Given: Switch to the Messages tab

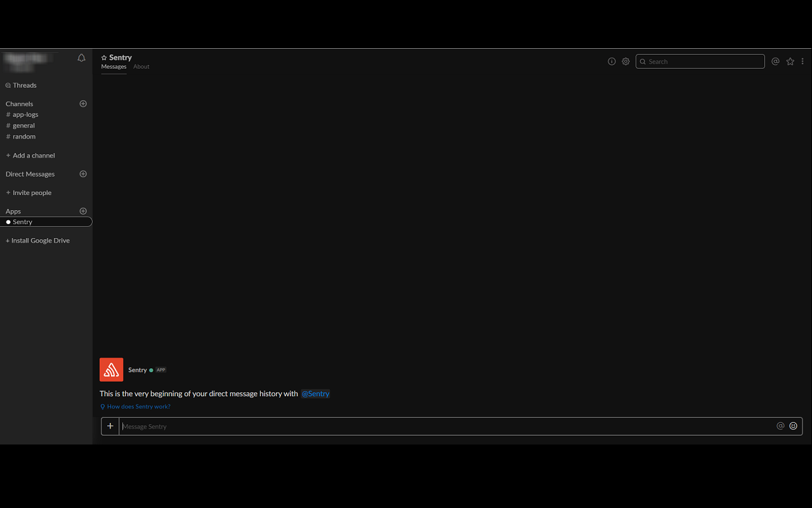Looking at the screenshot, I should click(114, 67).
